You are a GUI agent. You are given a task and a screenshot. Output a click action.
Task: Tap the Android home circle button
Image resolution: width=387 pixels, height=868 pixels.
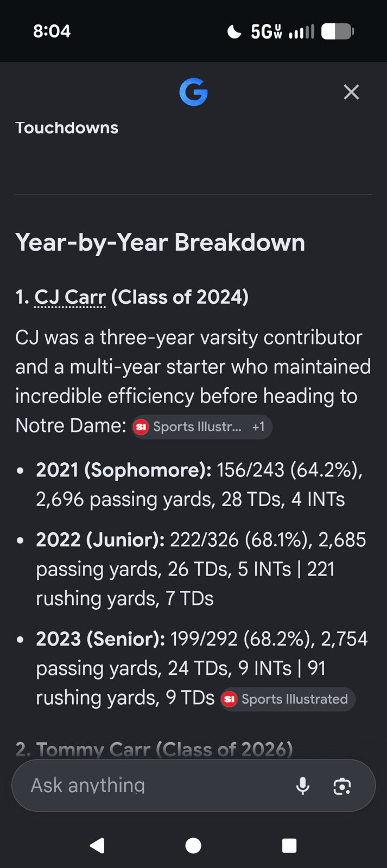pos(193,845)
